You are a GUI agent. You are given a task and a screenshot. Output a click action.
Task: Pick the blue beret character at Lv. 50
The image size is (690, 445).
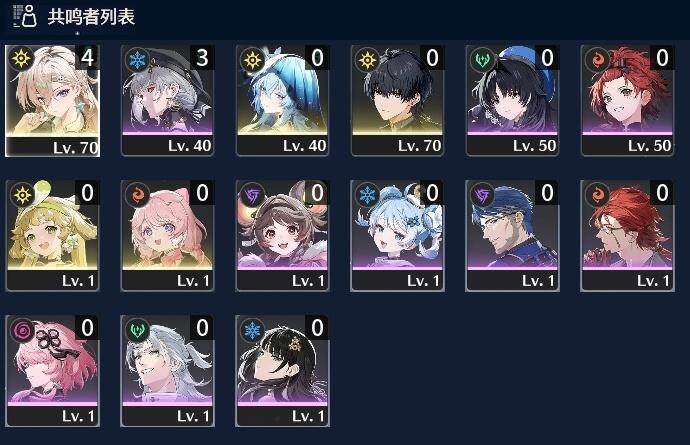coord(512,100)
